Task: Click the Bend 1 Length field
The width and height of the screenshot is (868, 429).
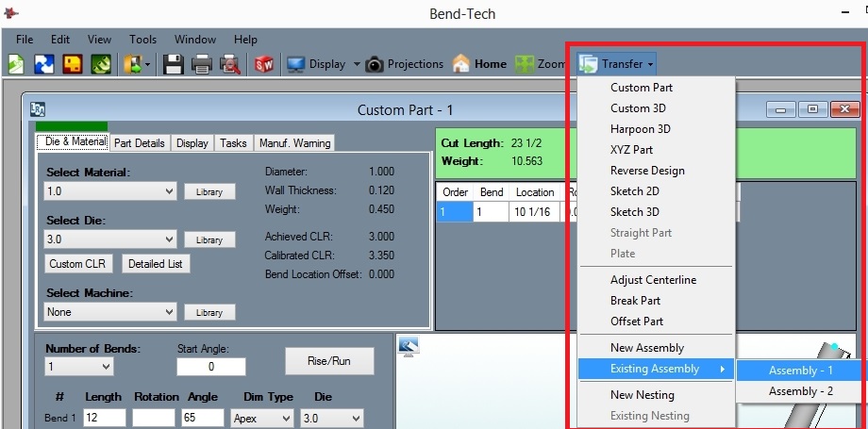Action: [105, 418]
